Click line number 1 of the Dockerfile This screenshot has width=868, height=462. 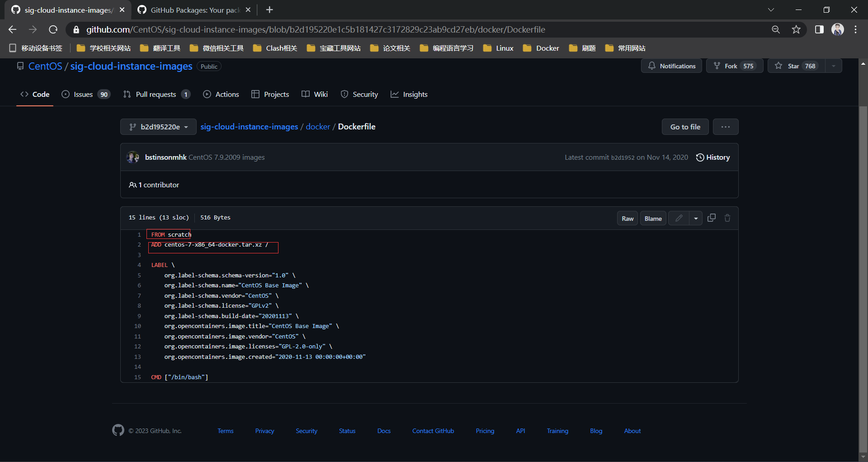point(139,234)
